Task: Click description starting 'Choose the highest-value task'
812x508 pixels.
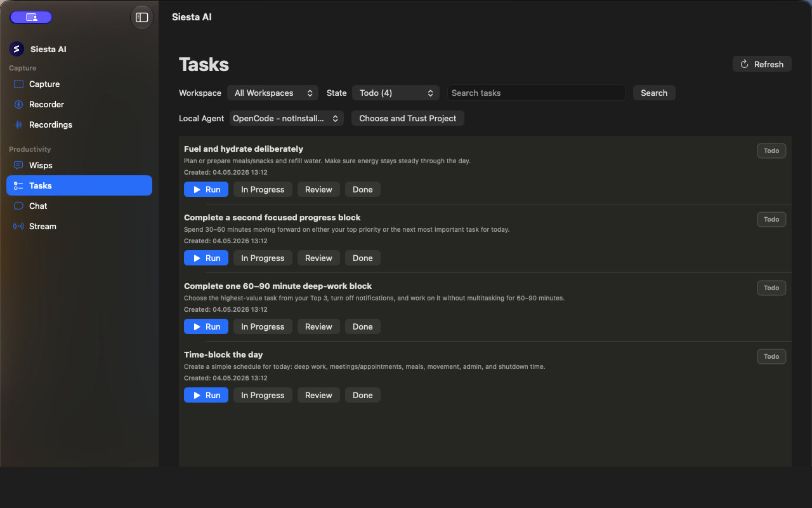Action: [x=374, y=298]
